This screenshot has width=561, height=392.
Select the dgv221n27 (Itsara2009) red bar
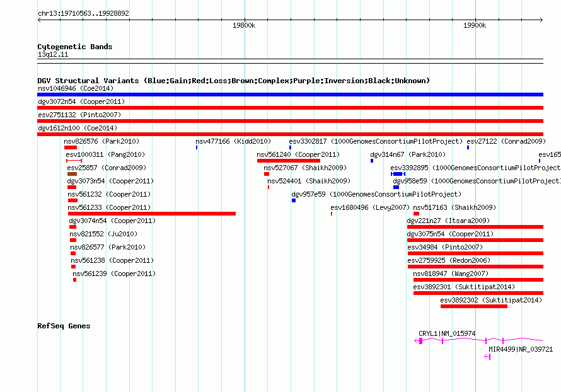tap(475, 227)
